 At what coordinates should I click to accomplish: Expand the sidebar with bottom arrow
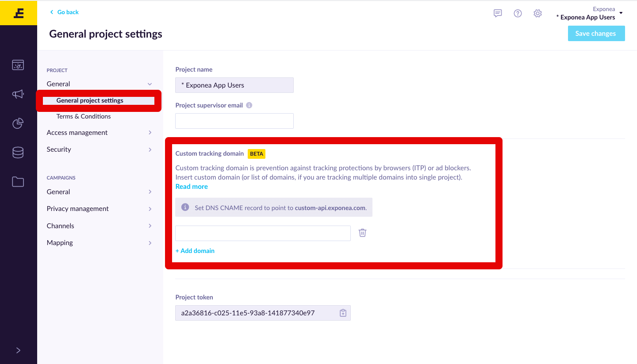pos(18,350)
